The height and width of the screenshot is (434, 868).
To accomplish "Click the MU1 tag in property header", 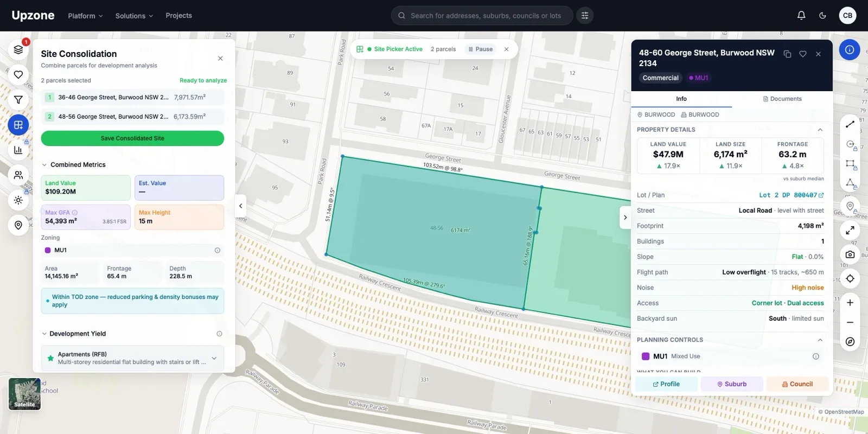I will [699, 78].
